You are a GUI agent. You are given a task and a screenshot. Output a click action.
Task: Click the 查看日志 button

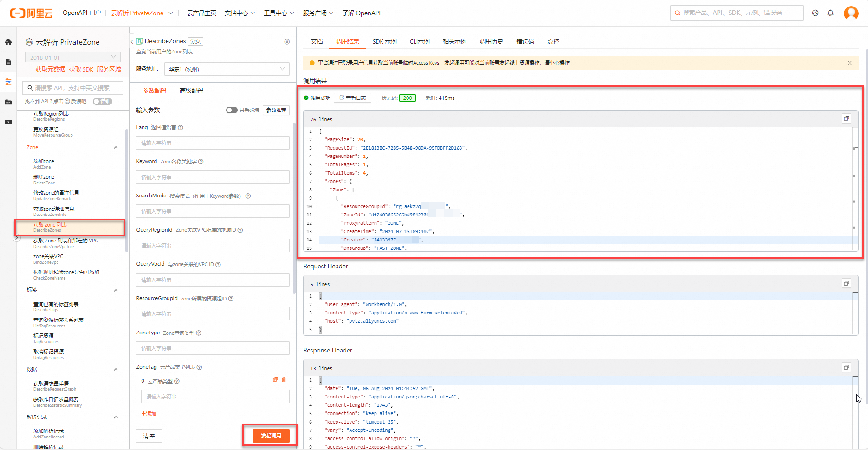[x=352, y=98]
